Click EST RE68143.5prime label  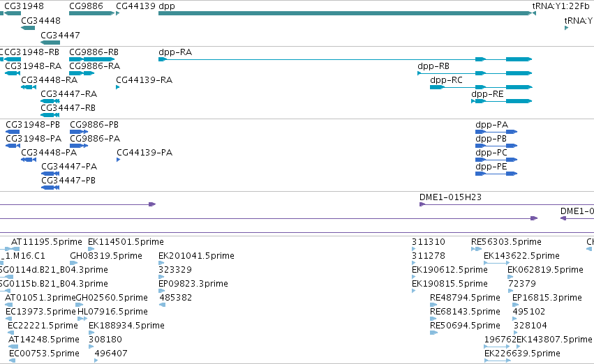(x=465, y=312)
